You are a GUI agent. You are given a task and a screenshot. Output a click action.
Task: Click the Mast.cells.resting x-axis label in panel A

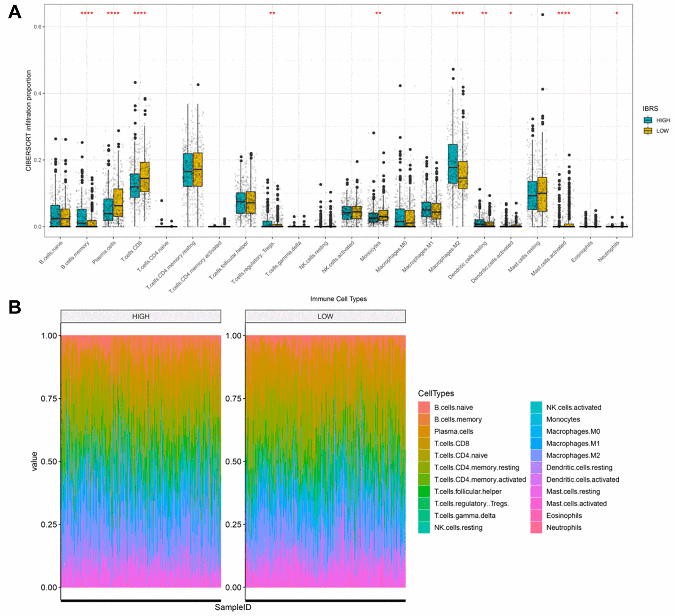pyautogui.click(x=524, y=256)
